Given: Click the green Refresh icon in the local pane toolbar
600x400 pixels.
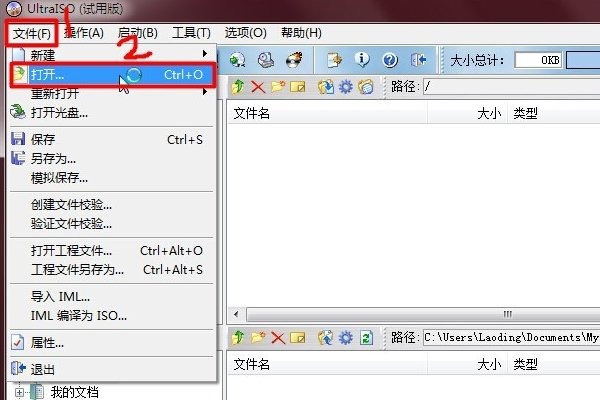Looking at the screenshot, I should click(x=366, y=338).
